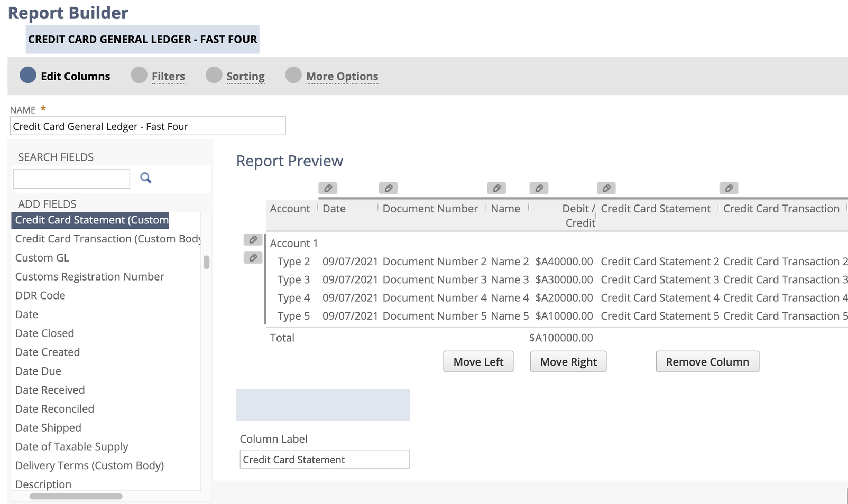Click the Remove Column button

point(707,361)
